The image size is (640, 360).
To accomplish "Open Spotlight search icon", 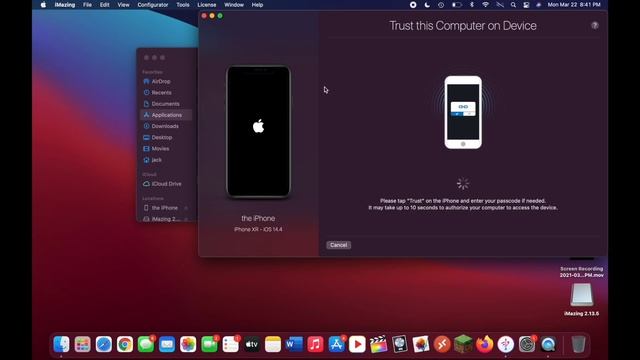I will [513, 5].
